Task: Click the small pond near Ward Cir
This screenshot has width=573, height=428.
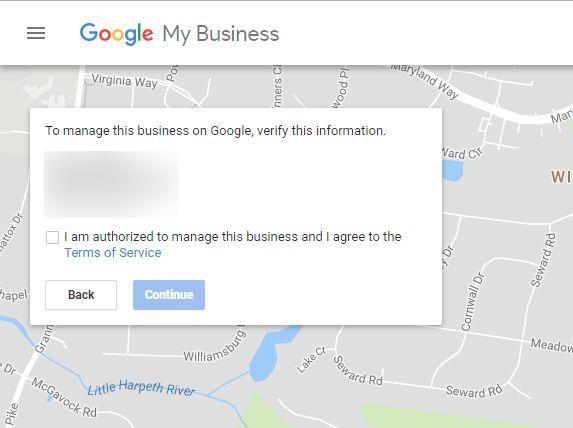Action: coord(452,171)
